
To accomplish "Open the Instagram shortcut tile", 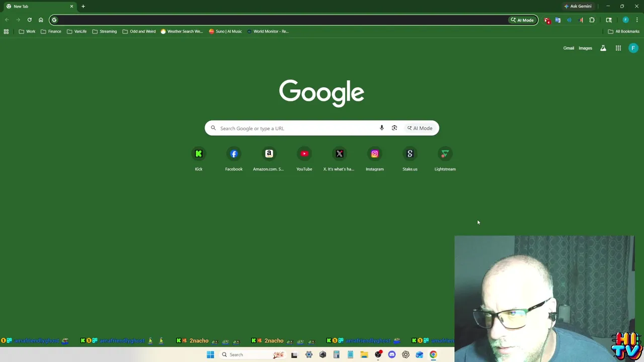I will pyautogui.click(x=375, y=159).
